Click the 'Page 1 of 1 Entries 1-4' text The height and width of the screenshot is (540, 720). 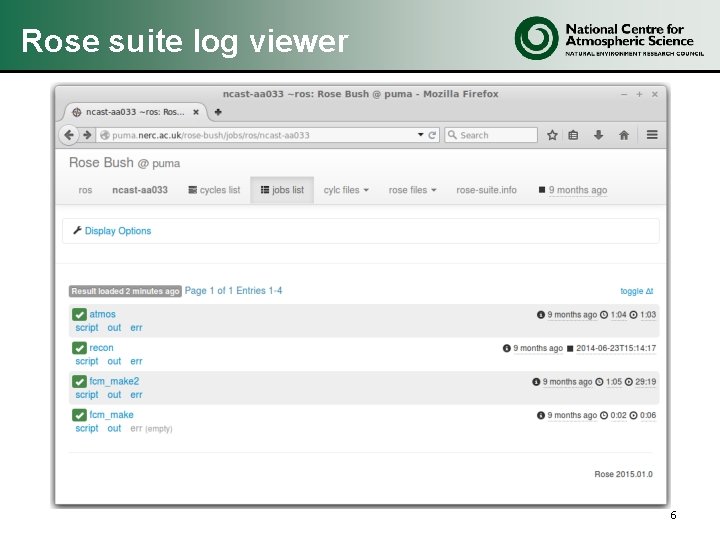[x=233, y=291]
